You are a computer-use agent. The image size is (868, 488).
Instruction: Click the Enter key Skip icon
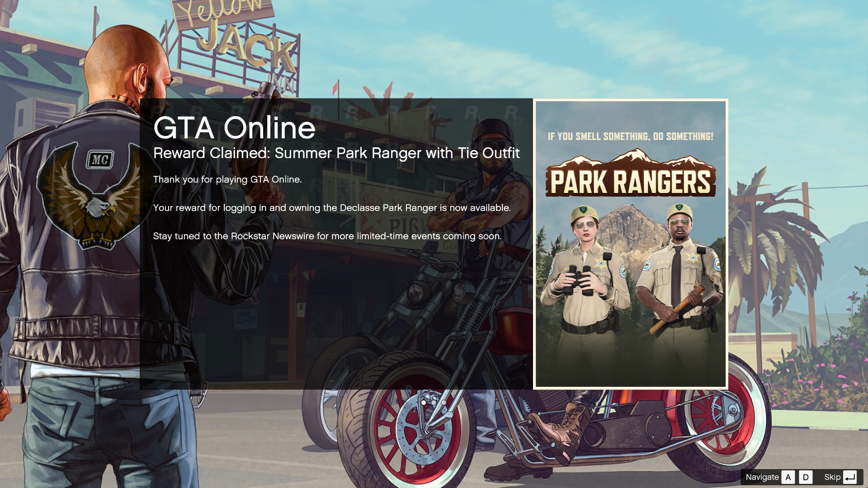[850, 477]
